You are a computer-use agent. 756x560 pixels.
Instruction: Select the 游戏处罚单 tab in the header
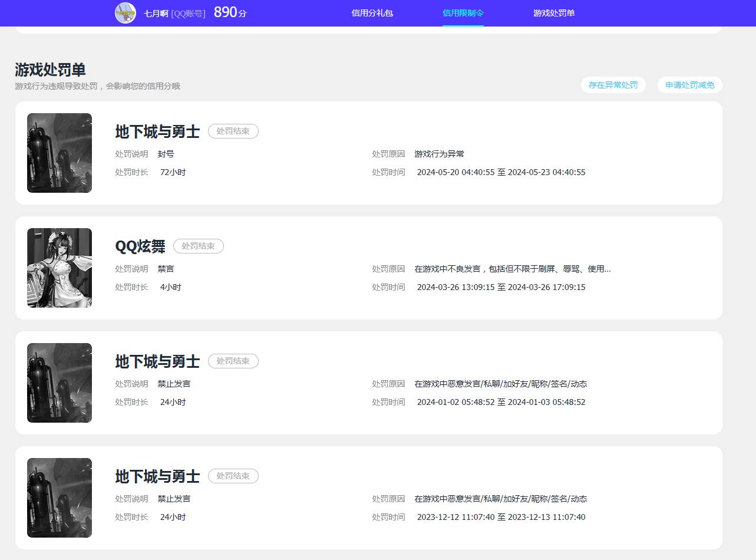click(554, 13)
